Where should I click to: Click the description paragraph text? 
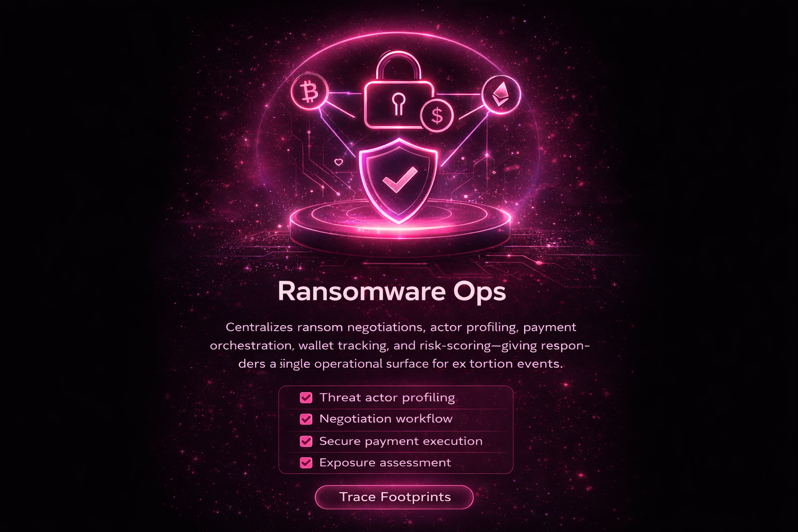400,345
